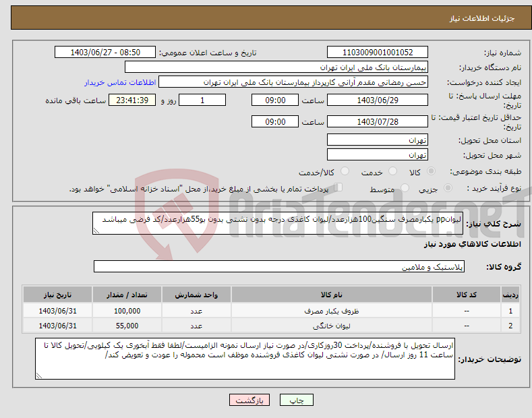The image size is (532, 418).
Task: Click the item name ظروف یکبار مصرف
Action: coord(332,311)
